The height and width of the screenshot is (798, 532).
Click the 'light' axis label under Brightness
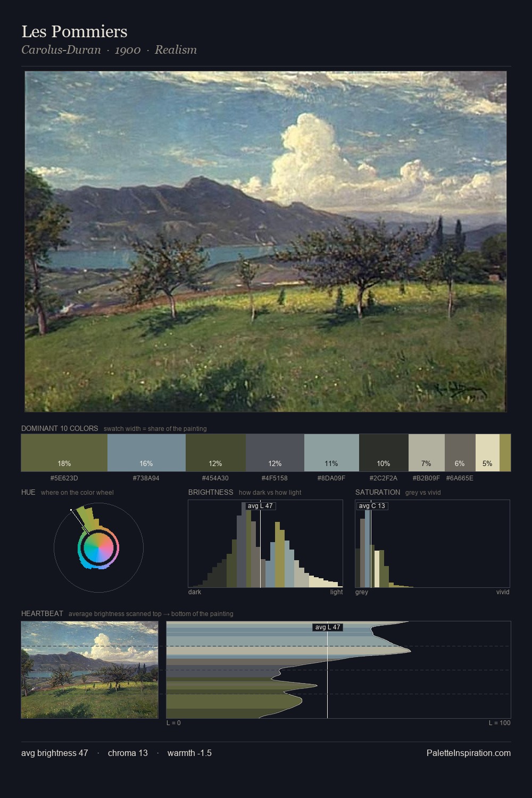coord(336,592)
